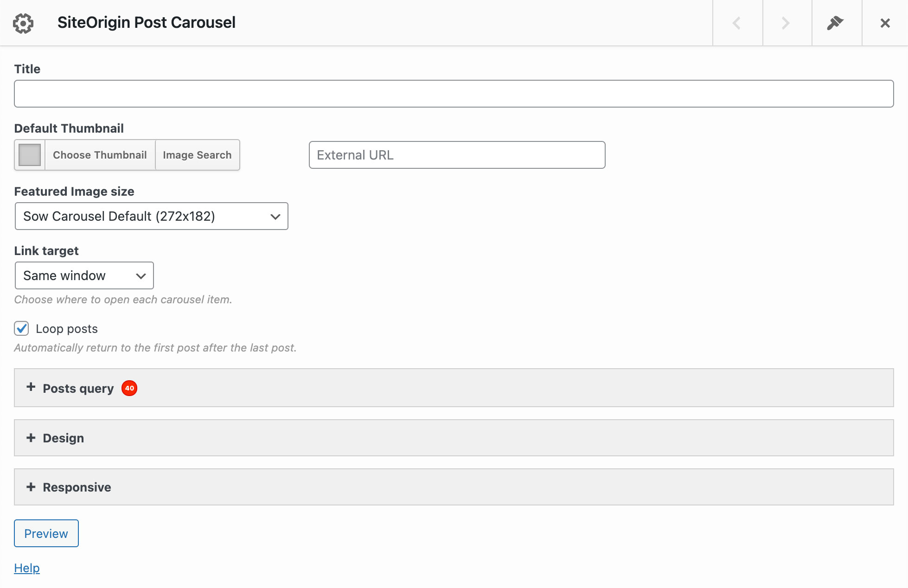Click the SiteOrigin gear icon in header
908x588 pixels.
23,22
